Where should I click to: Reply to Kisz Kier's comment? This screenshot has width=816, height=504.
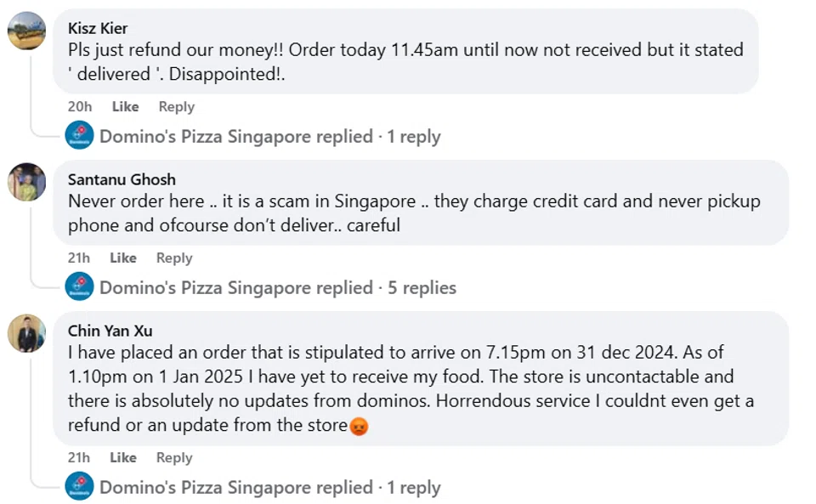click(176, 107)
